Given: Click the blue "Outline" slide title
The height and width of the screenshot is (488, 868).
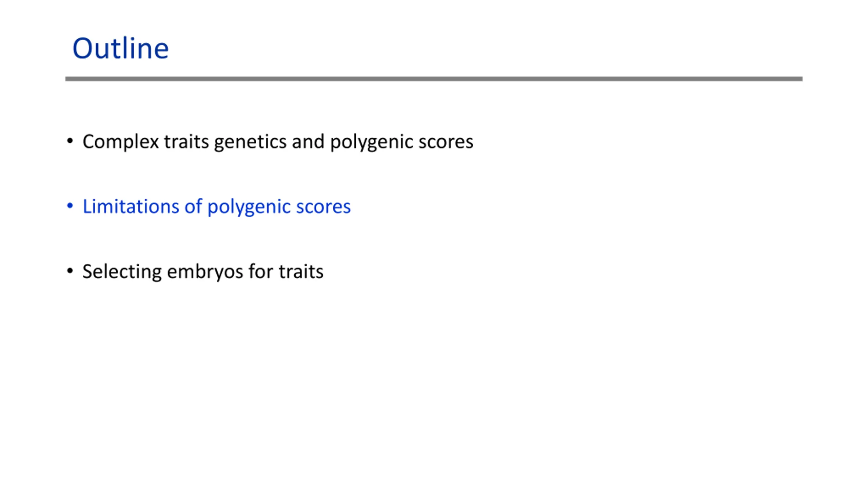Looking at the screenshot, I should [x=120, y=48].
